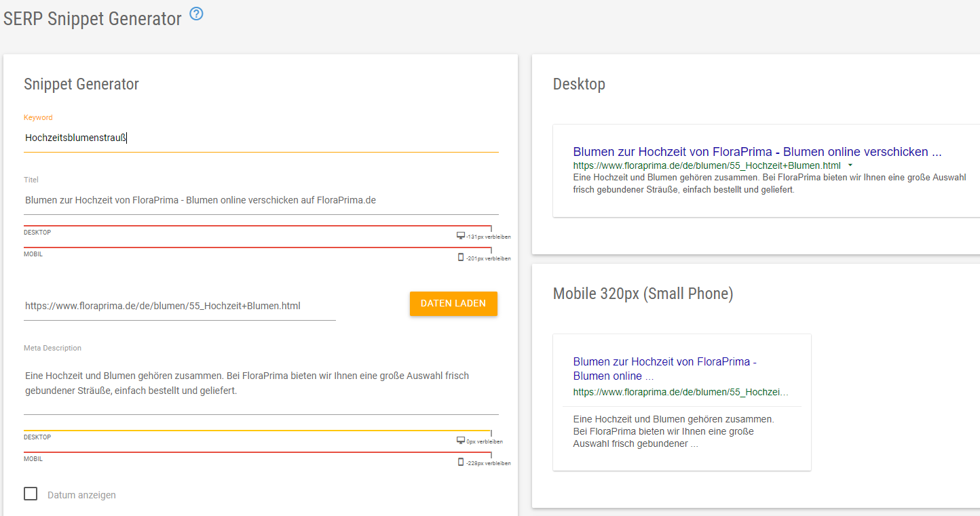Screen dimensions: 980x516
Task: Open the help question mark icon
Action: pos(196,14)
